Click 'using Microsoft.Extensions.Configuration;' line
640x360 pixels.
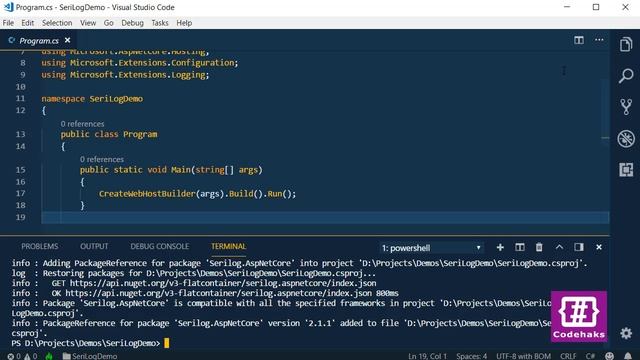coord(140,63)
